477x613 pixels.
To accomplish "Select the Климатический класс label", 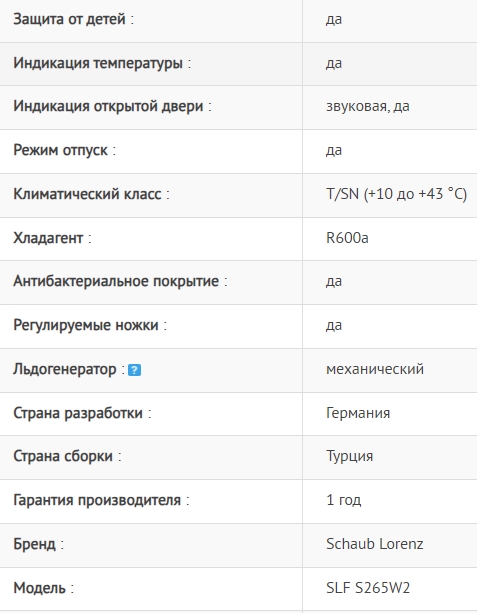I will [x=87, y=194].
